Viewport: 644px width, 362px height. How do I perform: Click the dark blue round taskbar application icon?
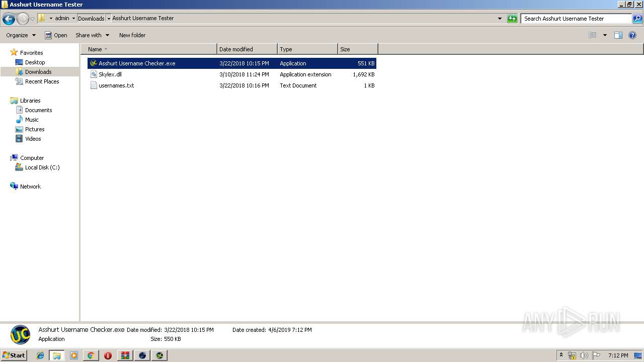click(x=142, y=355)
